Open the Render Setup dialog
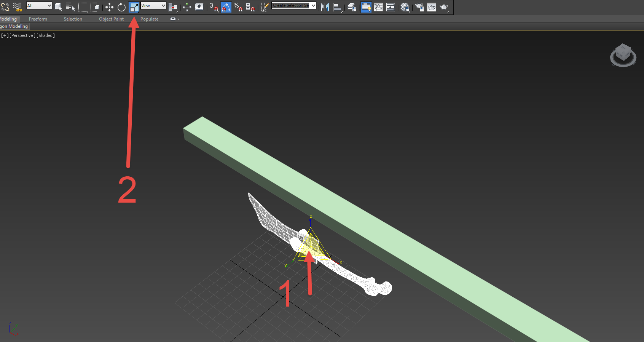 pos(419,7)
